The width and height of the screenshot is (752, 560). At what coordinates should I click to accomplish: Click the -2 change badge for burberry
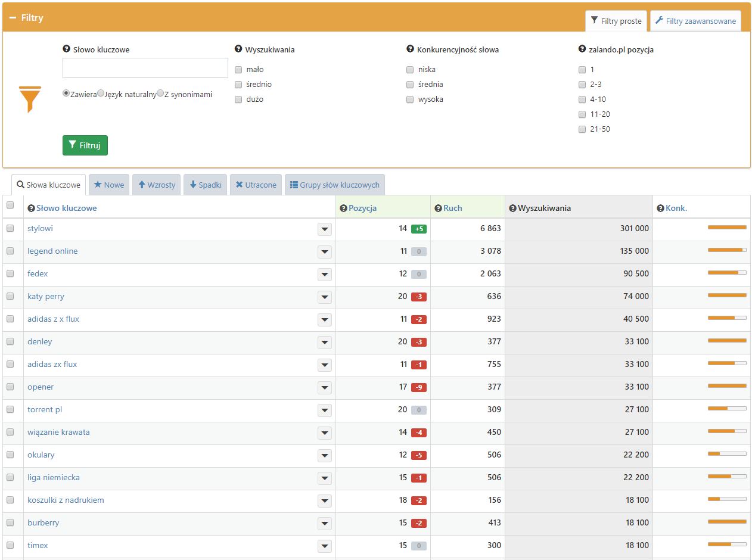click(x=419, y=523)
